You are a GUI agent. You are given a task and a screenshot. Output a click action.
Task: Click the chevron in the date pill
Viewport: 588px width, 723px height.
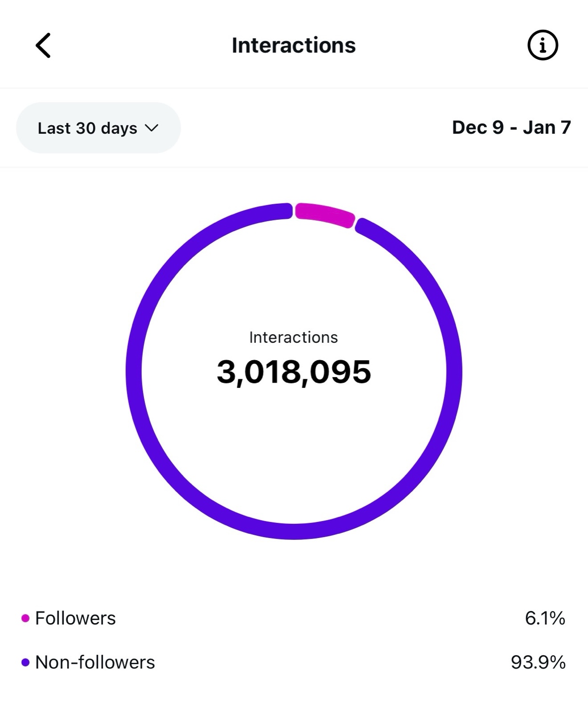(x=151, y=128)
